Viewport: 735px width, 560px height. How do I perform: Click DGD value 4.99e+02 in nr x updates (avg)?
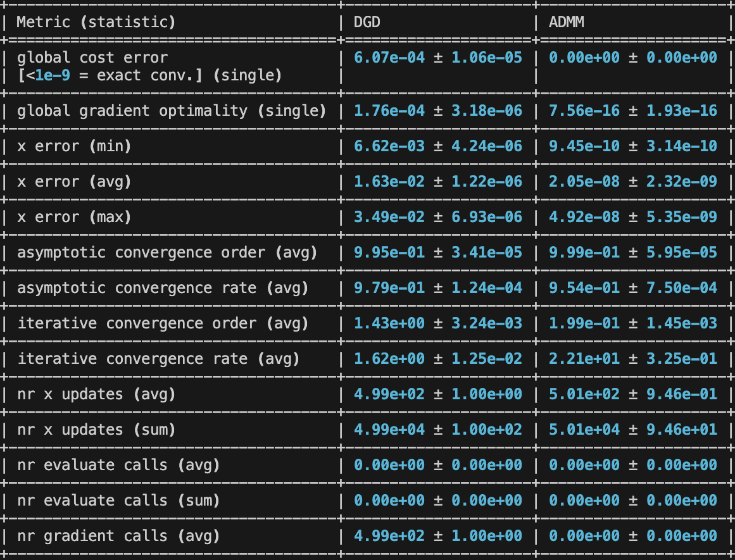(x=389, y=394)
